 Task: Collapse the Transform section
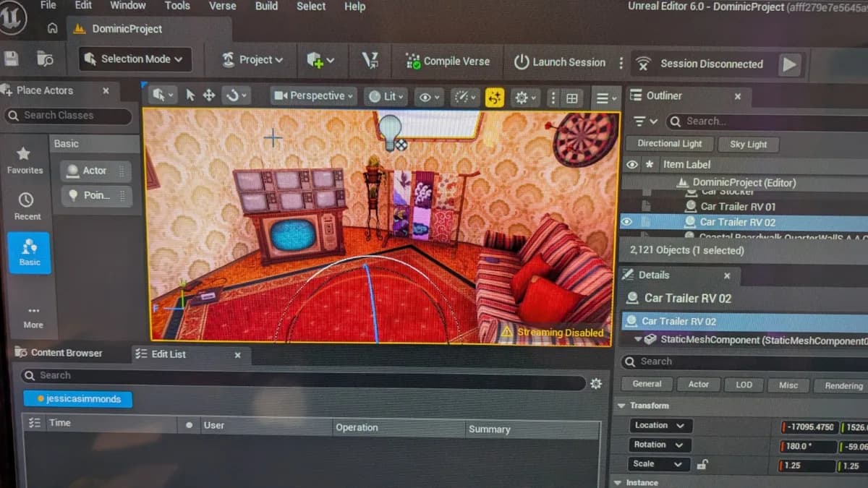(621, 406)
